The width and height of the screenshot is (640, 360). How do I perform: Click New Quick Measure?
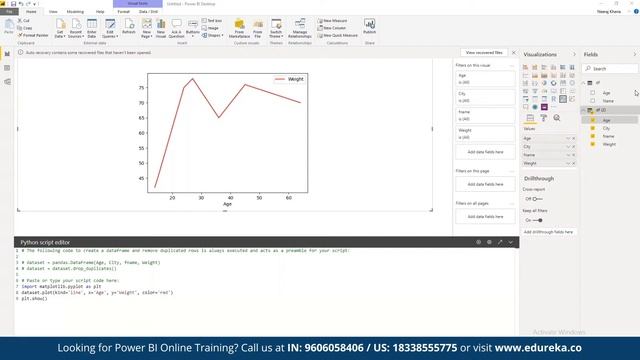(x=338, y=35)
